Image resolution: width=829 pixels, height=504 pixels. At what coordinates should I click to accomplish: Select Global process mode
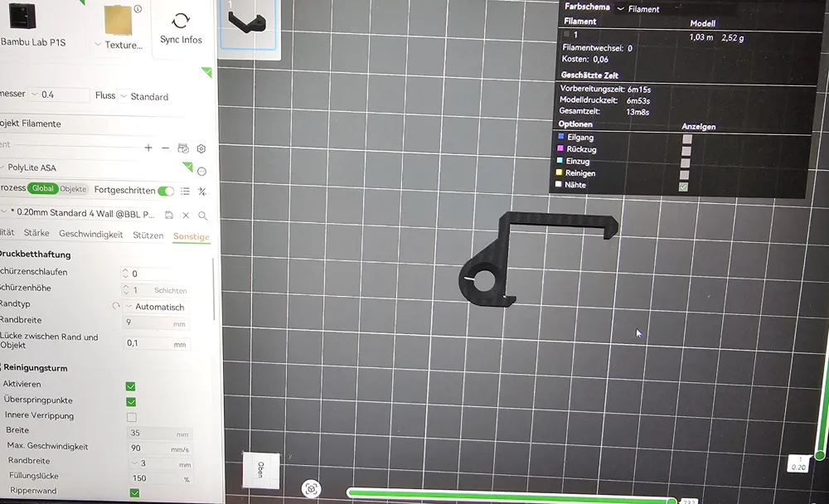pos(43,188)
